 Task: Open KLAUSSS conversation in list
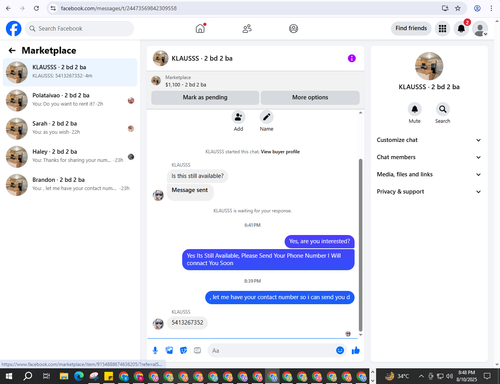tap(70, 72)
